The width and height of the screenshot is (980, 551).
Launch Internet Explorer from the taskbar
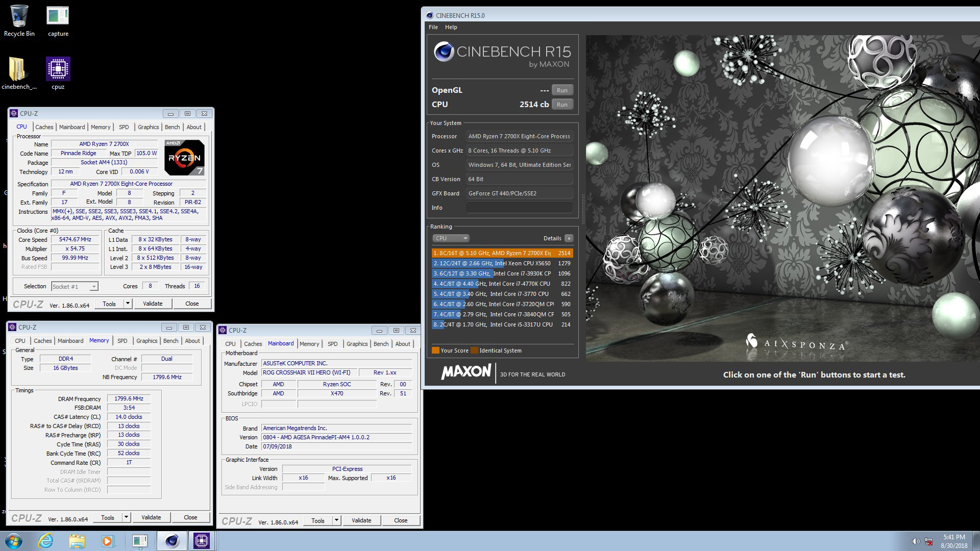[46, 541]
